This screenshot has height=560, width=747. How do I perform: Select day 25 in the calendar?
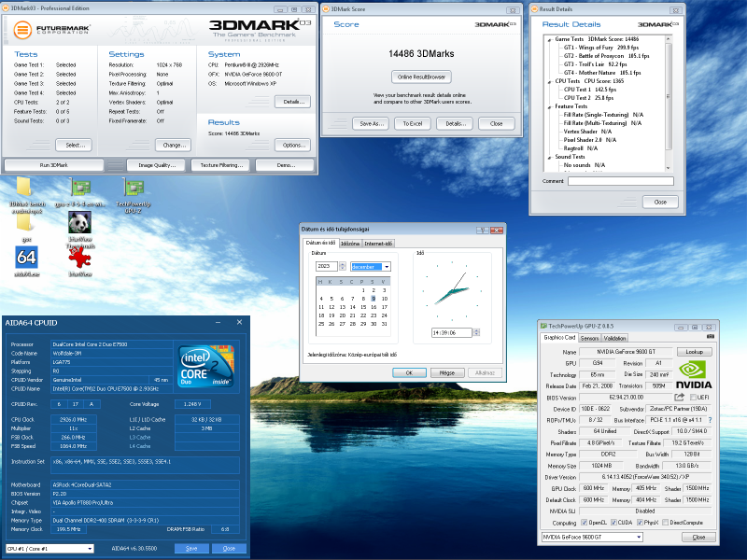tap(321, 324)
